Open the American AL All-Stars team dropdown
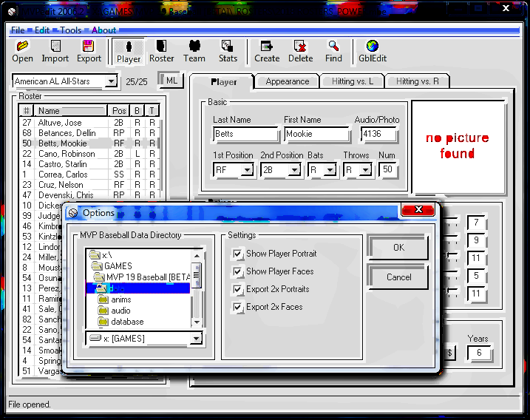The width and height of the screenshot is (530, 420). click(x=111, y=81)
